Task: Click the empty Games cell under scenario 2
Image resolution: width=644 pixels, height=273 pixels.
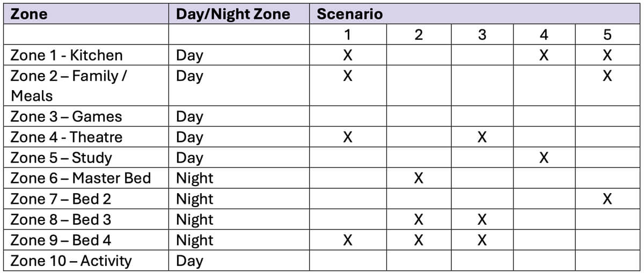Action: pyautogui.click(x=419, y=116)
